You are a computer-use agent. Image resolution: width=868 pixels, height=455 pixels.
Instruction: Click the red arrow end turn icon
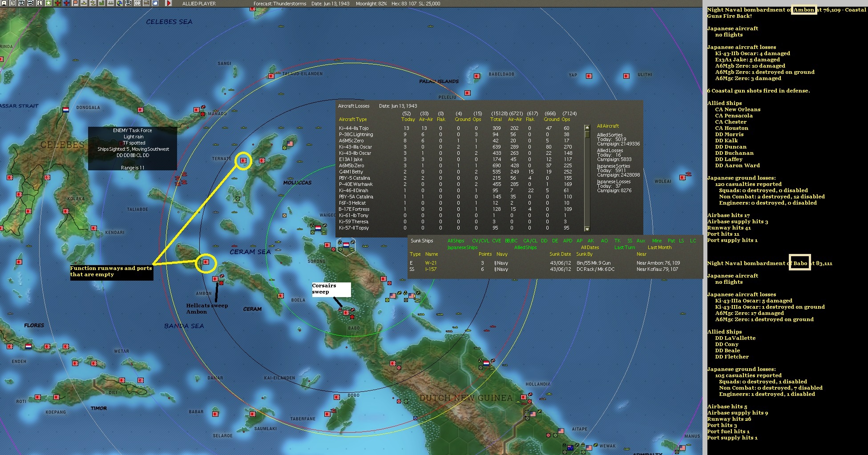(169, 3)
